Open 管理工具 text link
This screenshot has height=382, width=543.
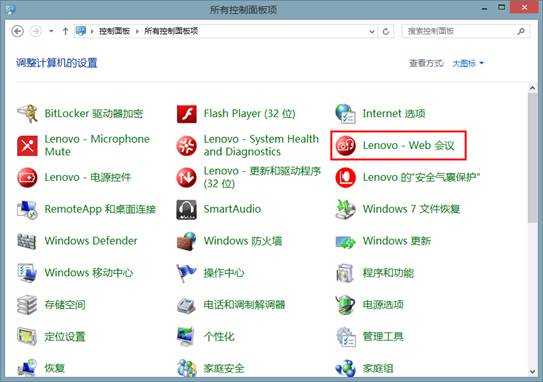click(383, 336)
